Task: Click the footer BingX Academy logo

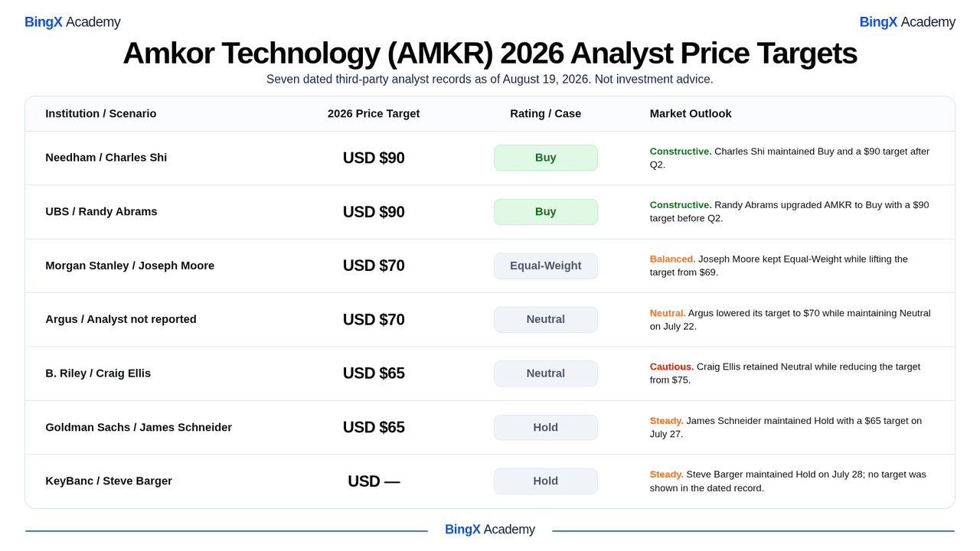Action: [490, 530]
